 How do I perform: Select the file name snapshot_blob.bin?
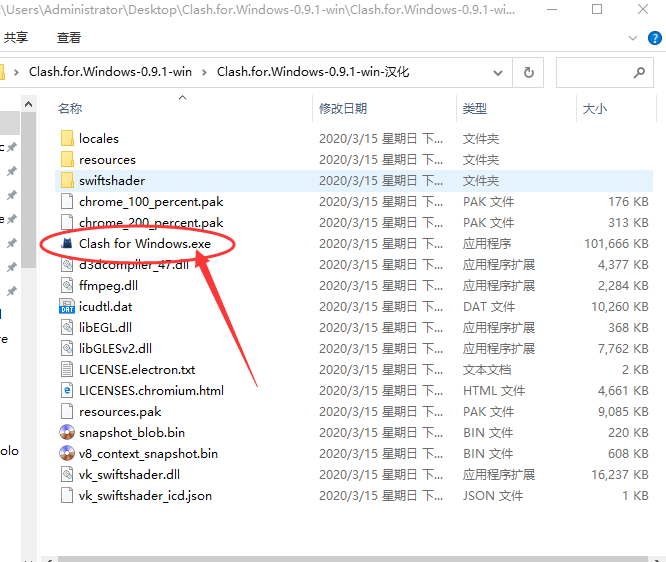coord(132,432)
